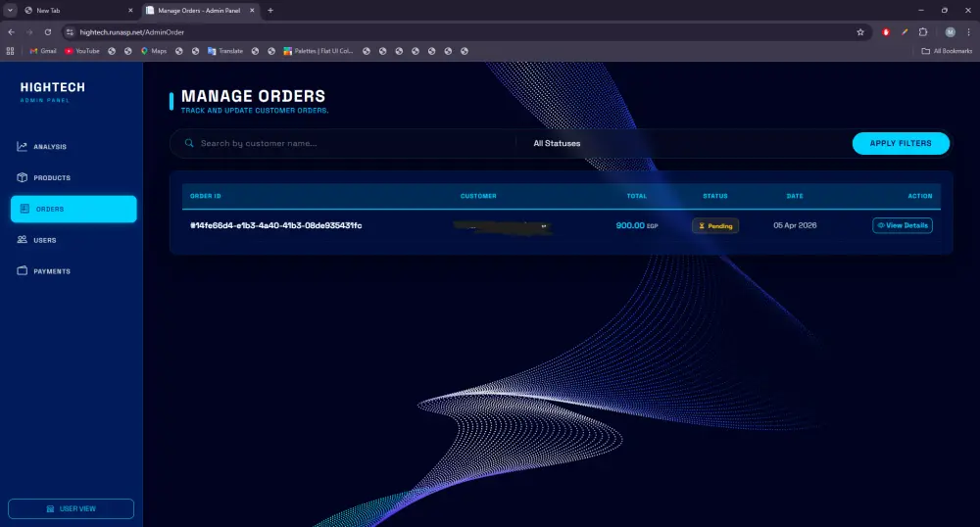The height and width of the screenshot is (527, 980).
Task: Open a new browser tab
Action: pos(270,11)
